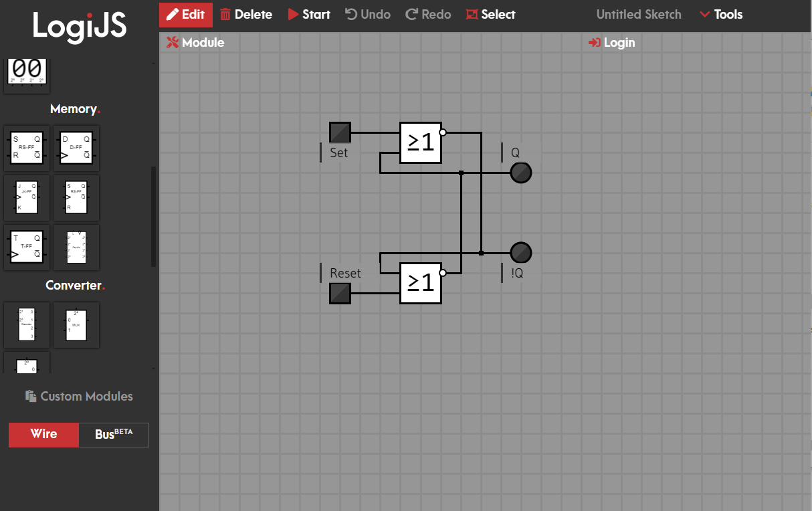Start the circuit simulation
This screenshot has width=812, height=511.
(309, 14)
